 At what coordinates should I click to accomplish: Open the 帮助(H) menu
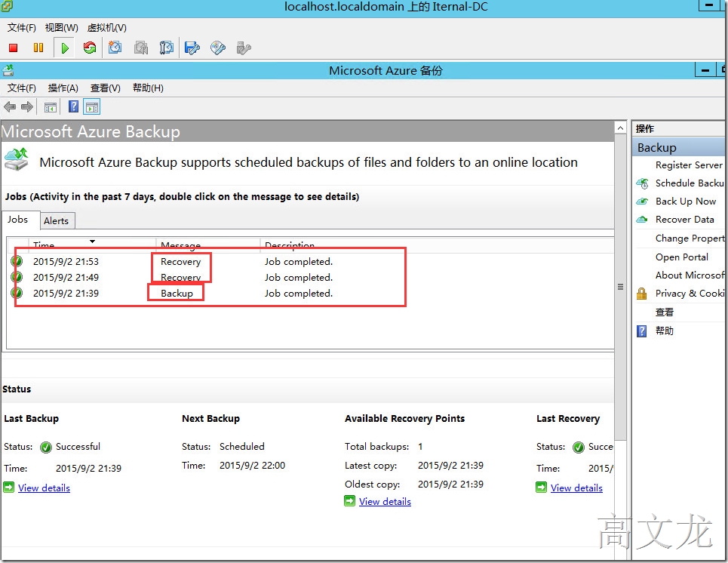(x=148, y=88)
